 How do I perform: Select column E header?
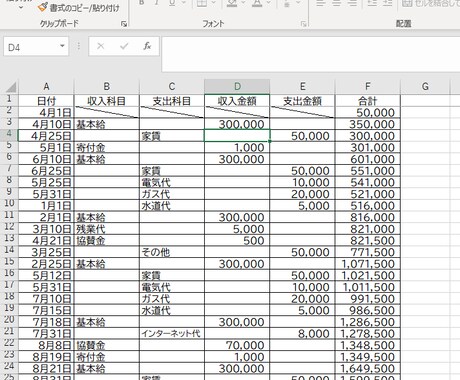pyautogui.click(x=302, y=87)
